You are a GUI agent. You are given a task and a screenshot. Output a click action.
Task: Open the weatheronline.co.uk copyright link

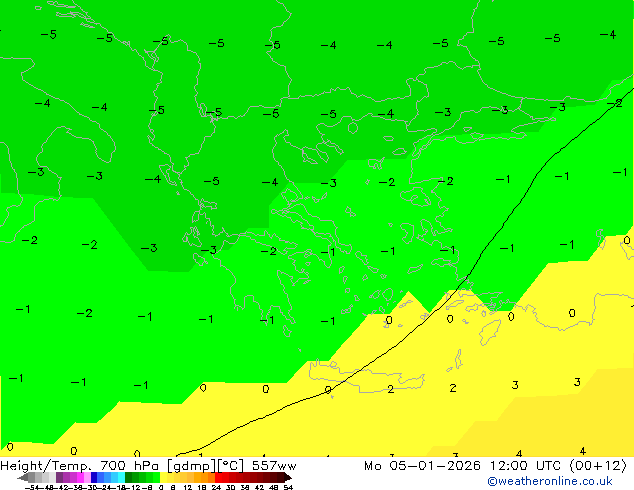click(550, 481)
